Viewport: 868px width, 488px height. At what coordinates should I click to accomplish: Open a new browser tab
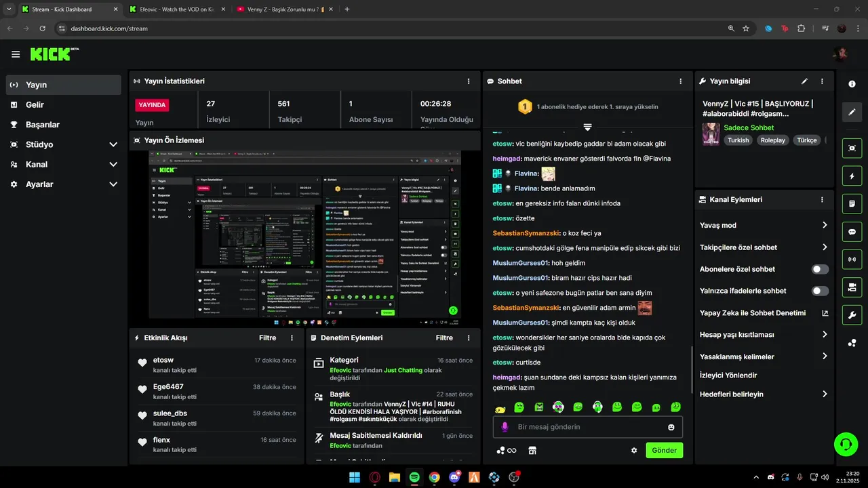click(347, 9)
